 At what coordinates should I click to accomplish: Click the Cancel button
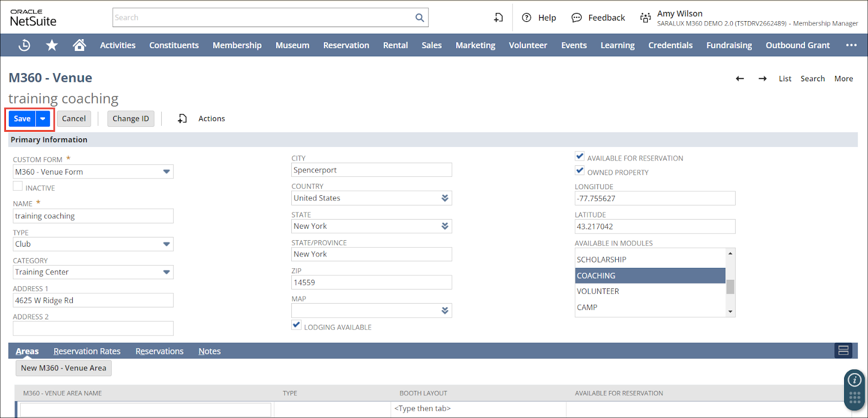click(x=74, y=119)
